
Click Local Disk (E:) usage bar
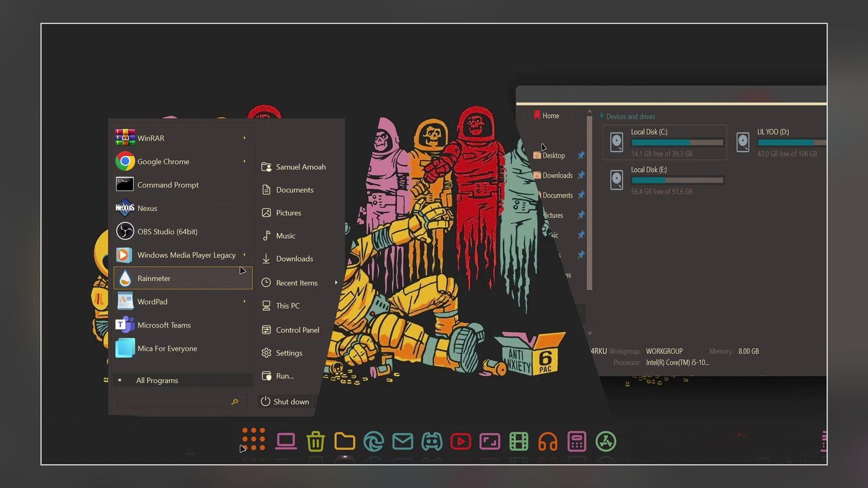pos(677,180)
